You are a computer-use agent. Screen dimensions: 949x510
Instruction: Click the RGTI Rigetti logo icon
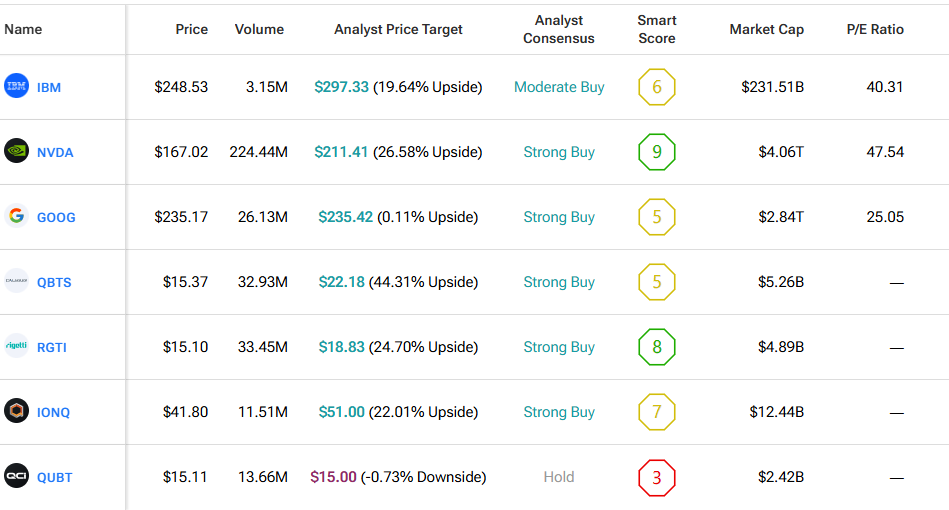tap(17, 347)
